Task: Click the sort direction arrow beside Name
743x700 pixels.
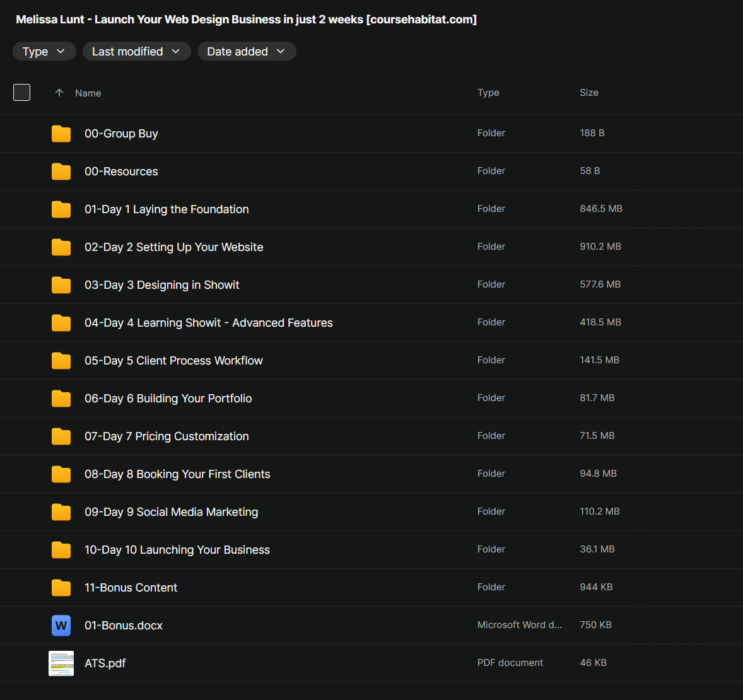Action: pos(59,93)
